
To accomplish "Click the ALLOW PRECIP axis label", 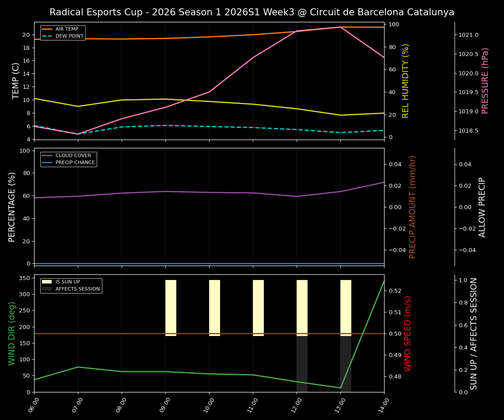I will point(483,206).
